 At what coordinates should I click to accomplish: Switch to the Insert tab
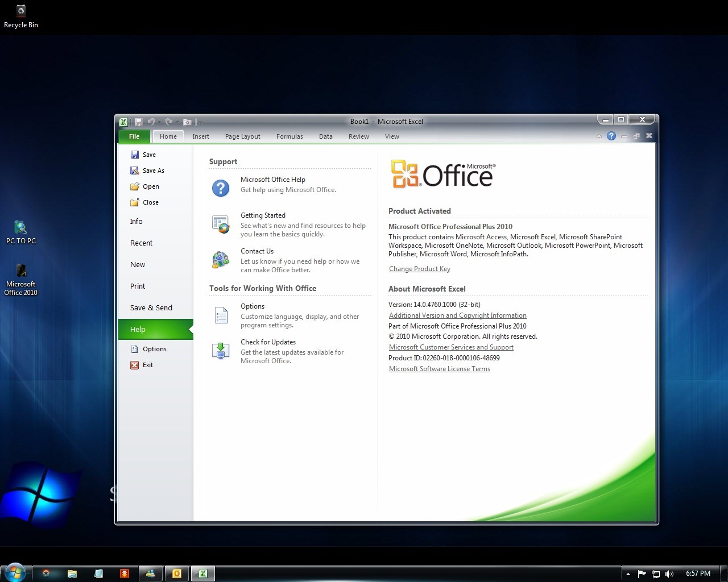pyautogui.click(x=201, y=136)
